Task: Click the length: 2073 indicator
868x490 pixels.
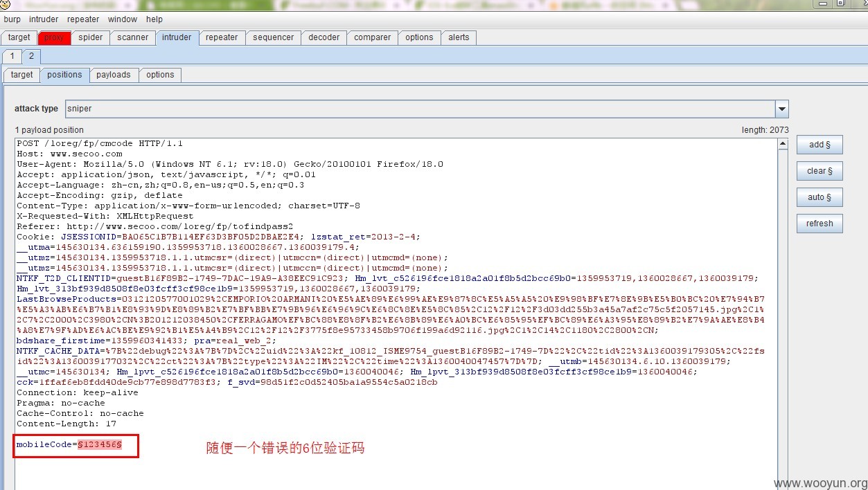Action: click(765, 130)
